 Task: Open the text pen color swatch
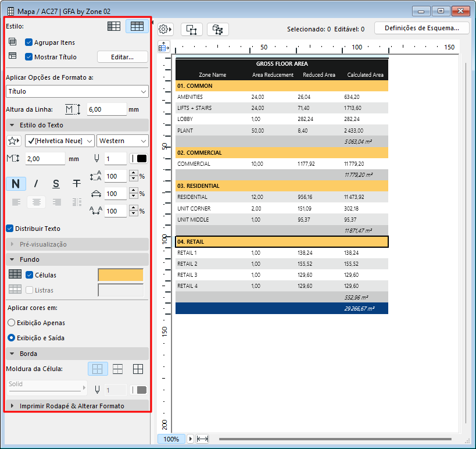139,158
